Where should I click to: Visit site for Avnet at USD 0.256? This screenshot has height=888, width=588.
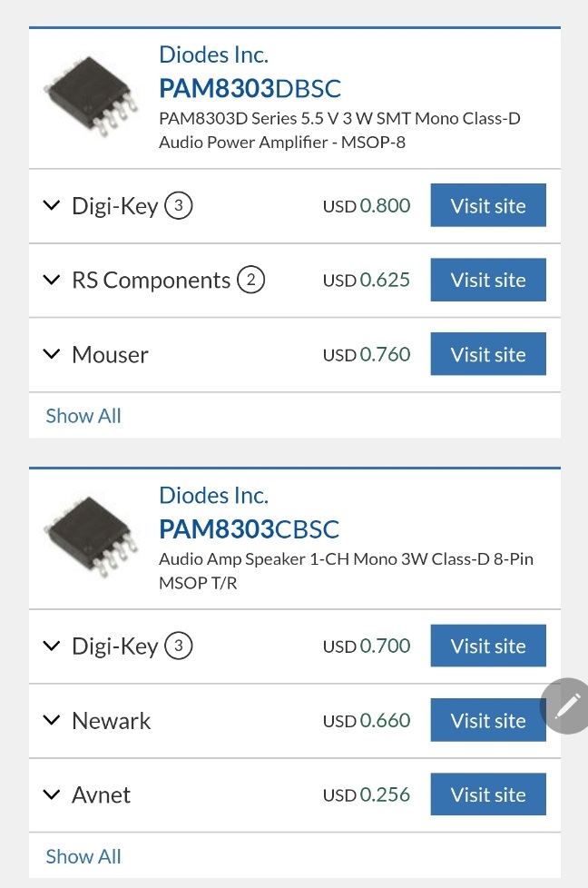point(488,794)
